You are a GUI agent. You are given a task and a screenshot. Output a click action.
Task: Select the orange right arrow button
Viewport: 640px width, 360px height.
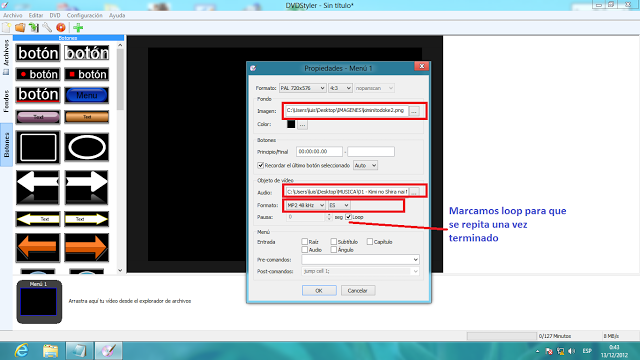(x=87, y=247)
